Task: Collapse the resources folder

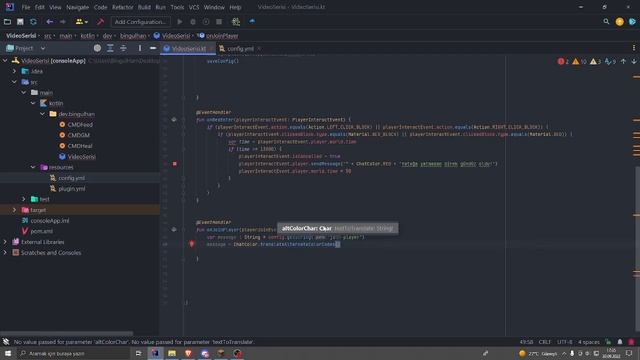Action: pos(33,167)
